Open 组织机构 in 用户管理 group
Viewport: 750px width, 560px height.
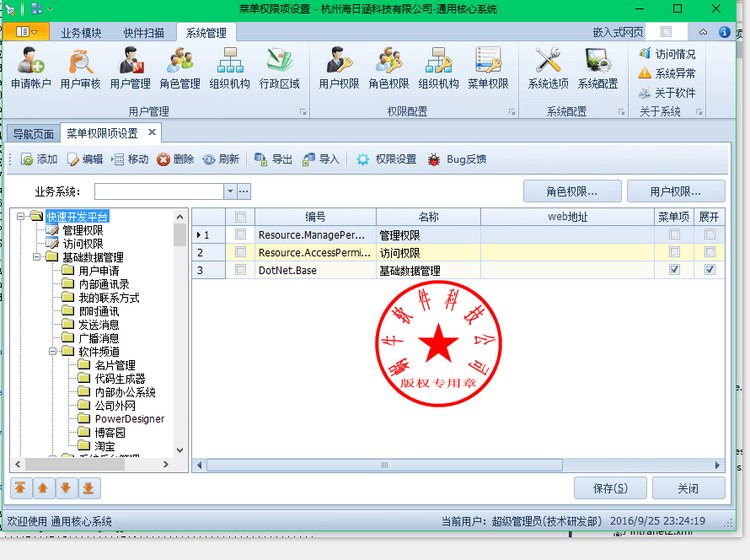click(x=230, y=68)
